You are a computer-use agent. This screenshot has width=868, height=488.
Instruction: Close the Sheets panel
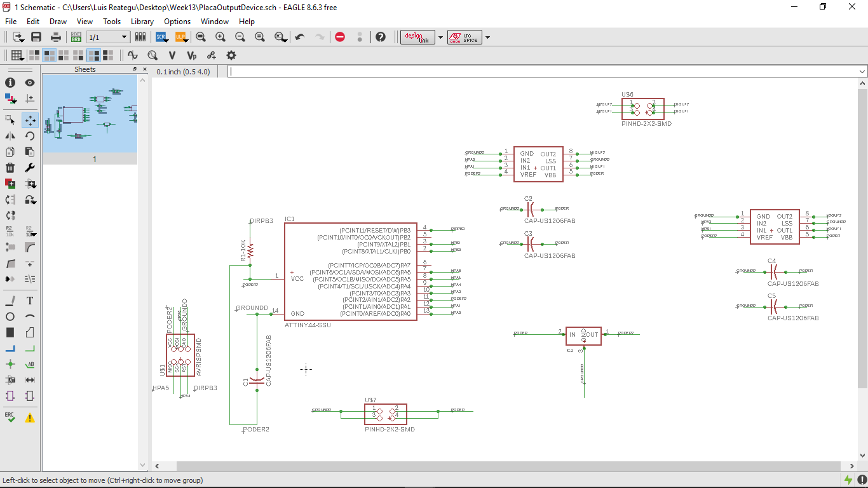pyautogui.click(x=144, y=69)
